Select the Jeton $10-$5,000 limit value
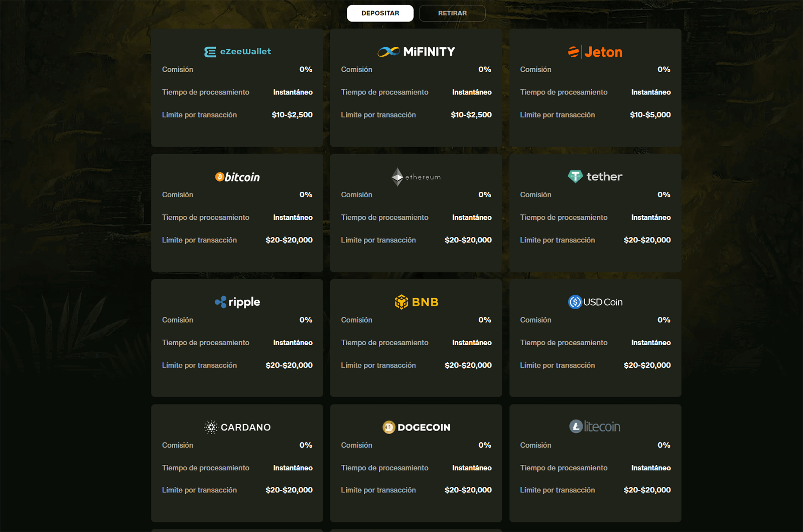The width and height of the screenshot is (803, 532). [x=650, y=115]
